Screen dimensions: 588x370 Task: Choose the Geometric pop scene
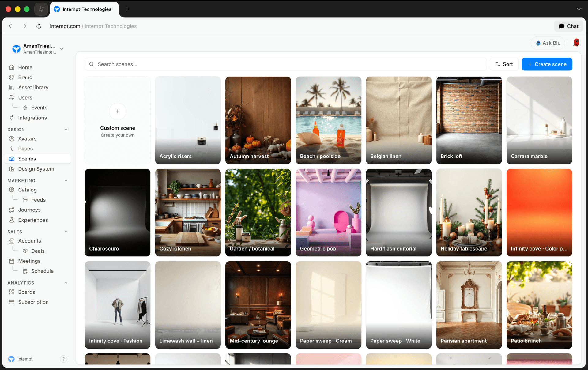click(328, 213)
